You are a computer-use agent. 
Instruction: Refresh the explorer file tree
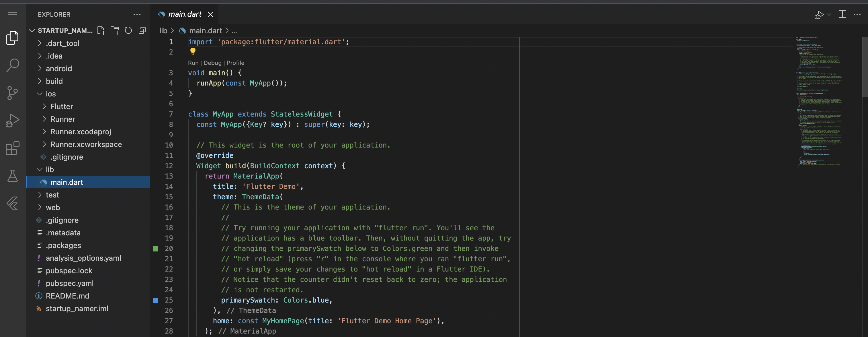click(128, 31)
